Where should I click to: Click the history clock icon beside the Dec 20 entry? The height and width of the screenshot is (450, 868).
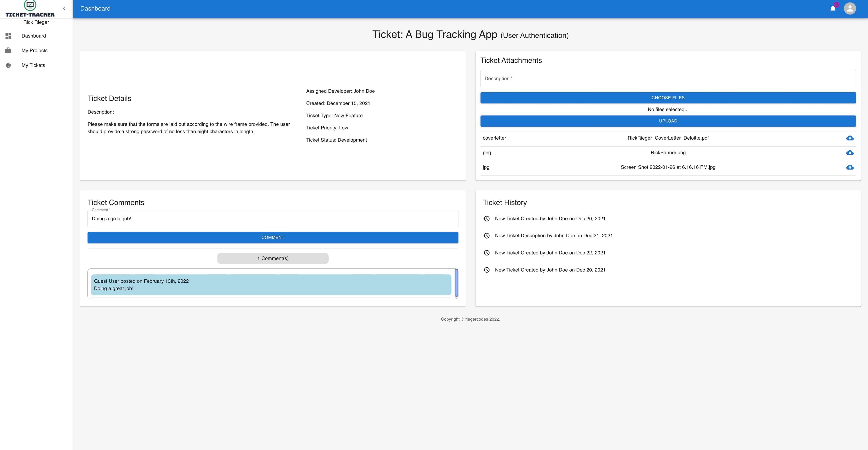[486, 219]
